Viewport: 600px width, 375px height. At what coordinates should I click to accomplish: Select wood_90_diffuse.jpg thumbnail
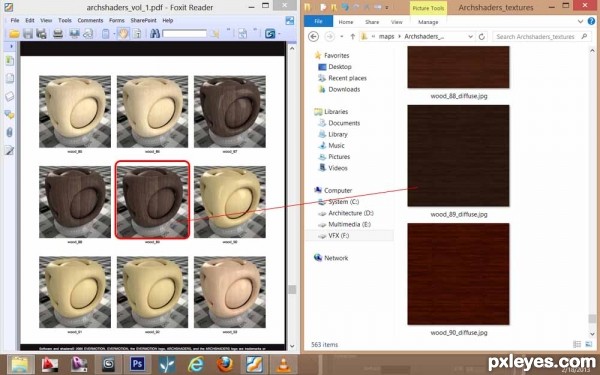tap(458, 274)
